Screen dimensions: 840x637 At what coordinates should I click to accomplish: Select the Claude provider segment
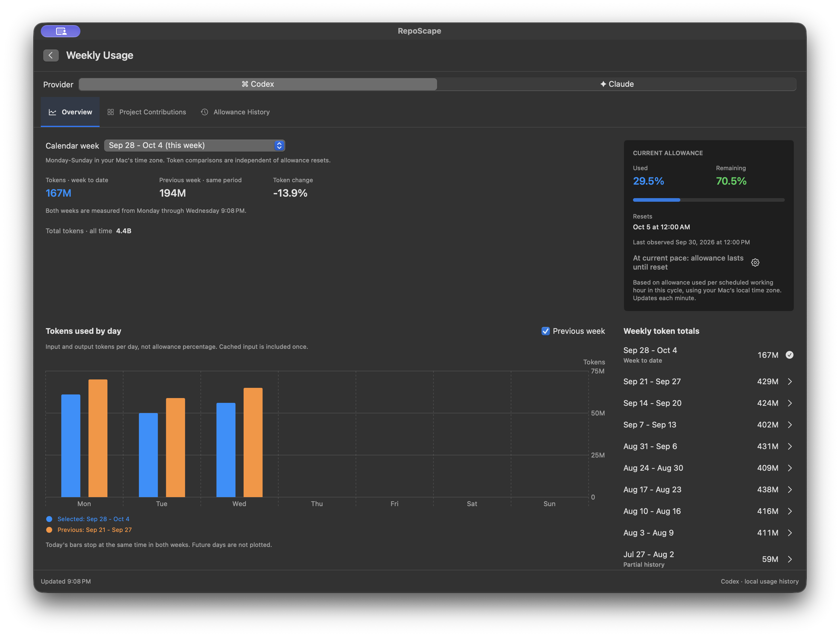point(617,84)
